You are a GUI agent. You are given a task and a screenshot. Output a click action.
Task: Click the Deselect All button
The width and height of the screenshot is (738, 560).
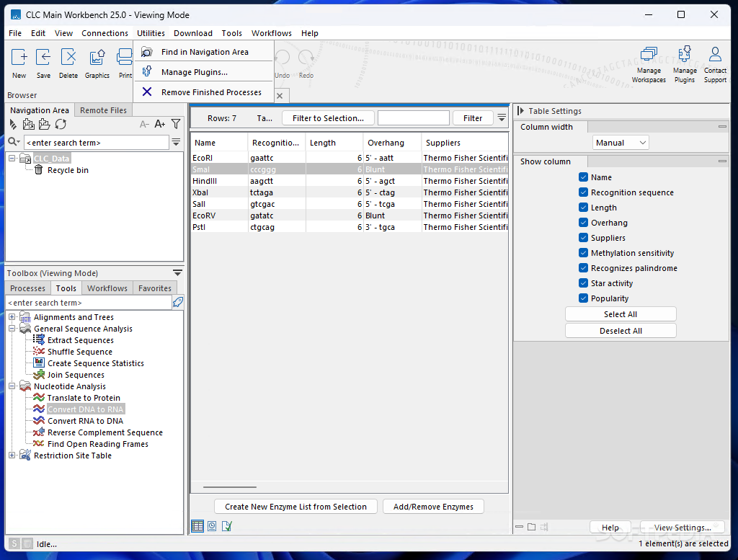coord(621,330)
